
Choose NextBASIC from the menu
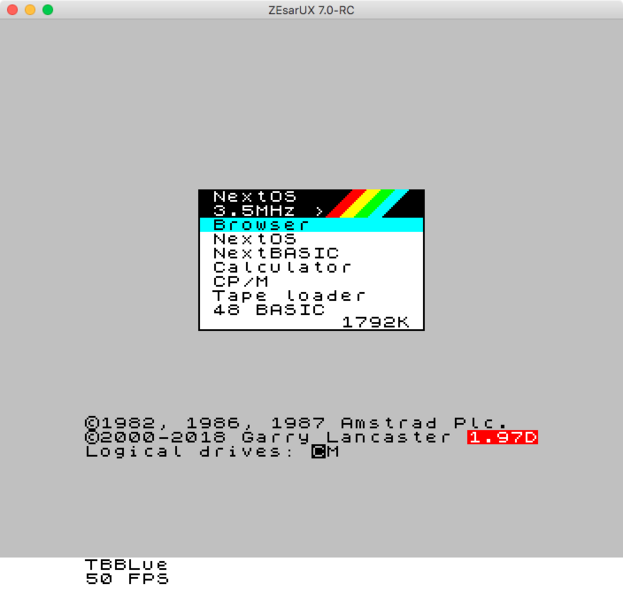click(312, 254)
